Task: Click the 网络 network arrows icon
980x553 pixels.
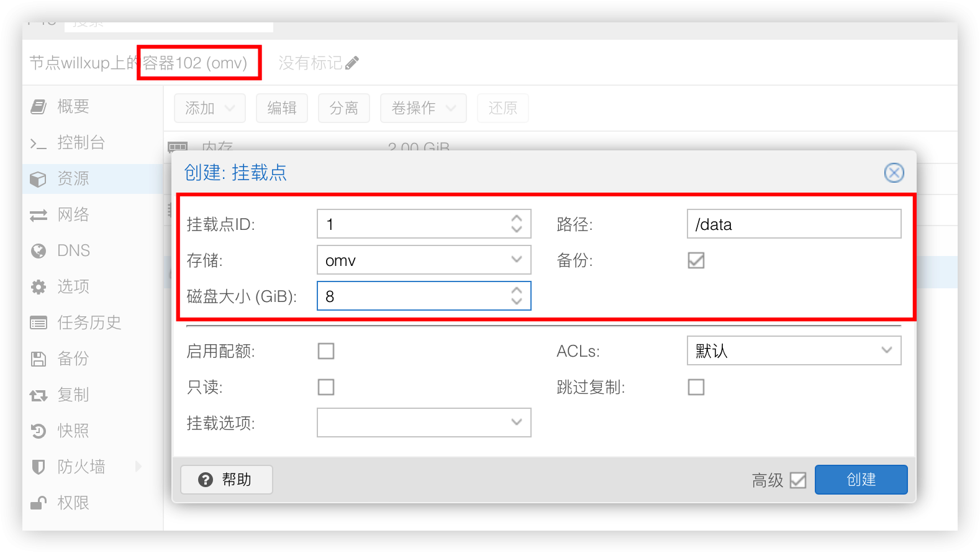Action: tap(39, 215)
